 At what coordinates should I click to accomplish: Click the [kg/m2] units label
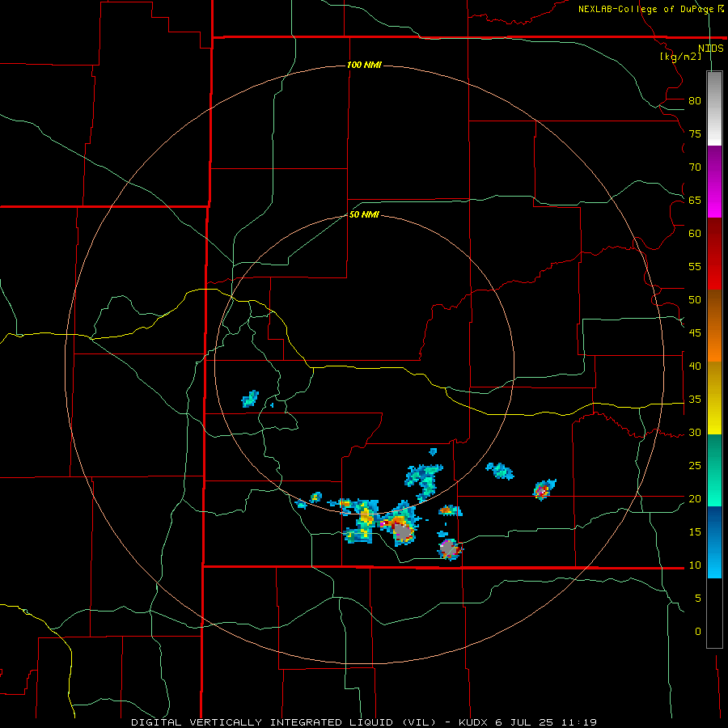pos(681,57)
